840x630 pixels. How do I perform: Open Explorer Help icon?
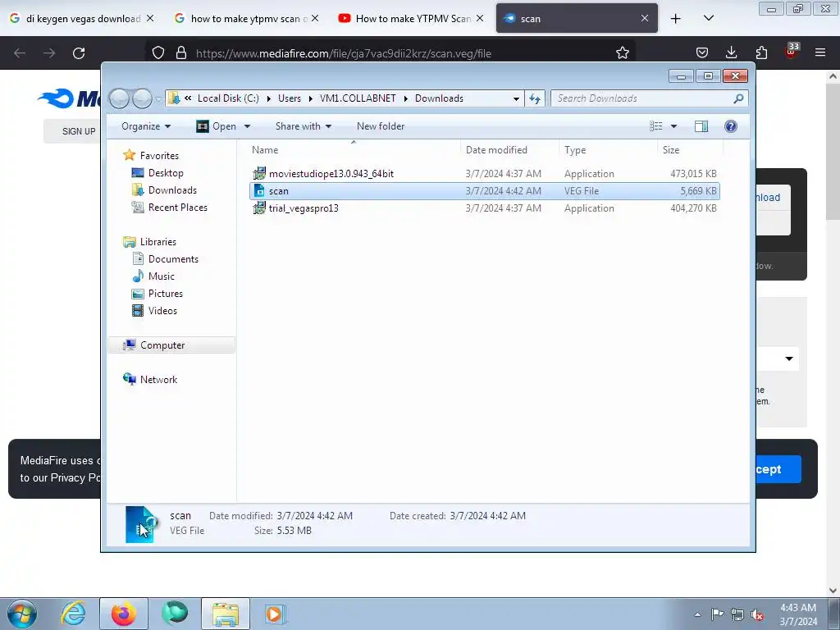pos(730,126)
